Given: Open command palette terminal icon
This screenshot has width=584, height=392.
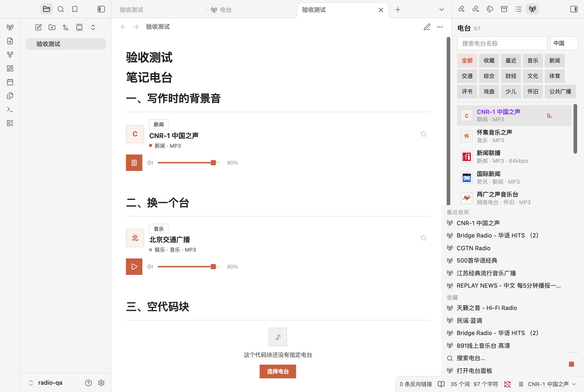Looking at the screenshot, I should 10,109.
